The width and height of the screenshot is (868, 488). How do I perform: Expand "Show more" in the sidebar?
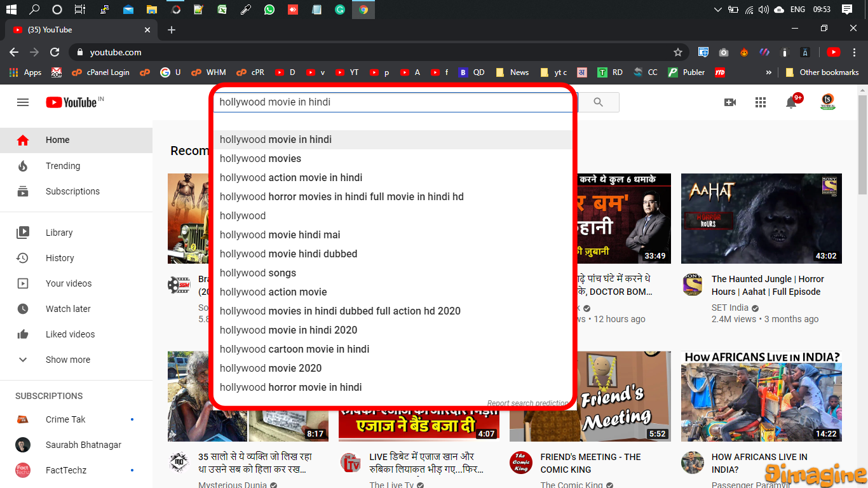tap(67, 360)
